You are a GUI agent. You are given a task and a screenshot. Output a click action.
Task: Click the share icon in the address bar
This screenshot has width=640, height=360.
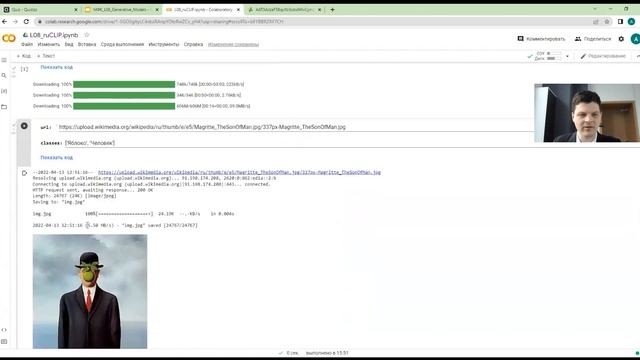click(596, 21)
